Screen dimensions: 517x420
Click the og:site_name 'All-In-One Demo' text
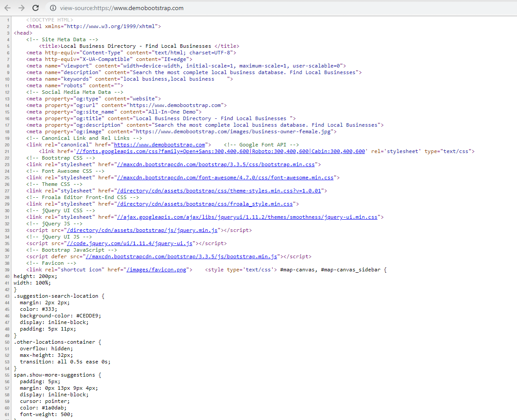[x=172, y=112]
